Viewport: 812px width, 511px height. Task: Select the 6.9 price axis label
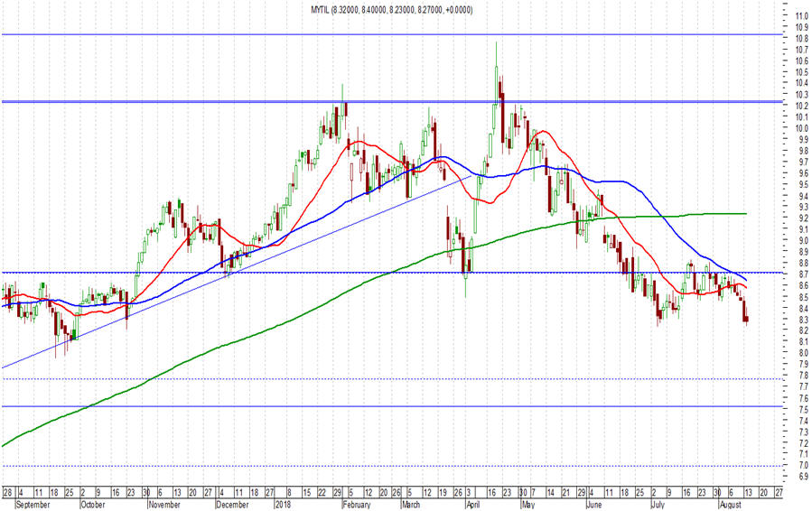(x=804, y=476)
